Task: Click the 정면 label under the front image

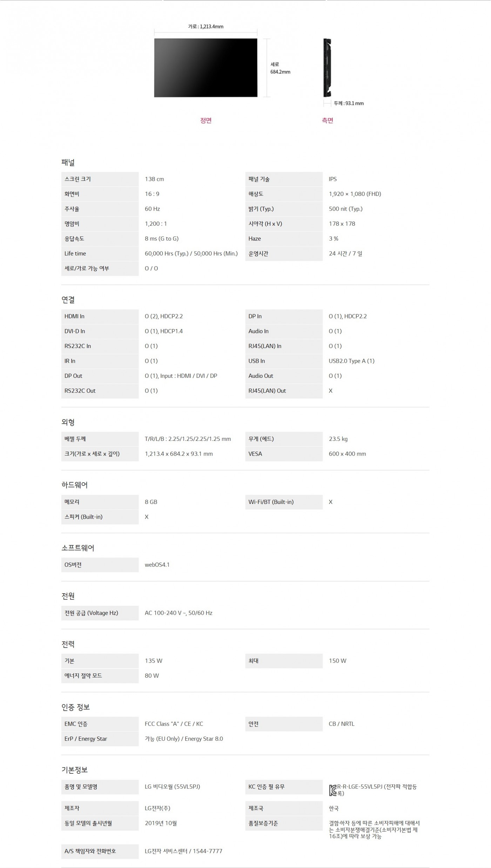Action: [x=206, y=121]
